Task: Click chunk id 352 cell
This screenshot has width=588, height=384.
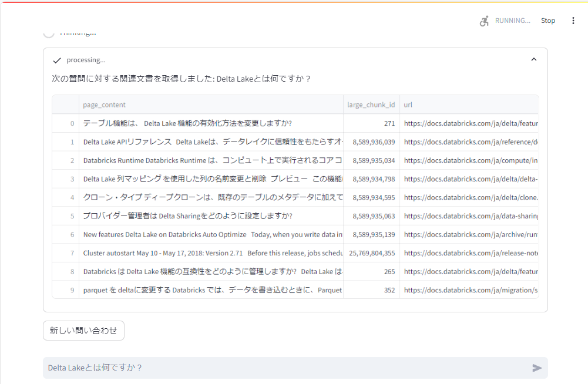Action: tap(371, 290)
